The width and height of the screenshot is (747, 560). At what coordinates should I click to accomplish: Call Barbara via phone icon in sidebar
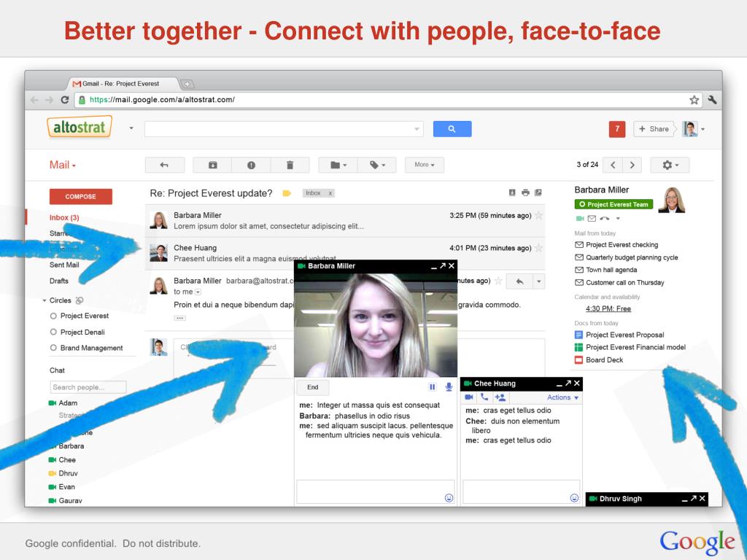[604, 219]
